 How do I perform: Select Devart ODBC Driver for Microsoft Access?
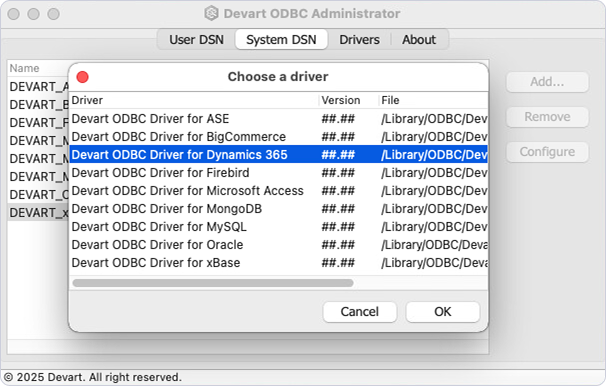click(278, 190)
